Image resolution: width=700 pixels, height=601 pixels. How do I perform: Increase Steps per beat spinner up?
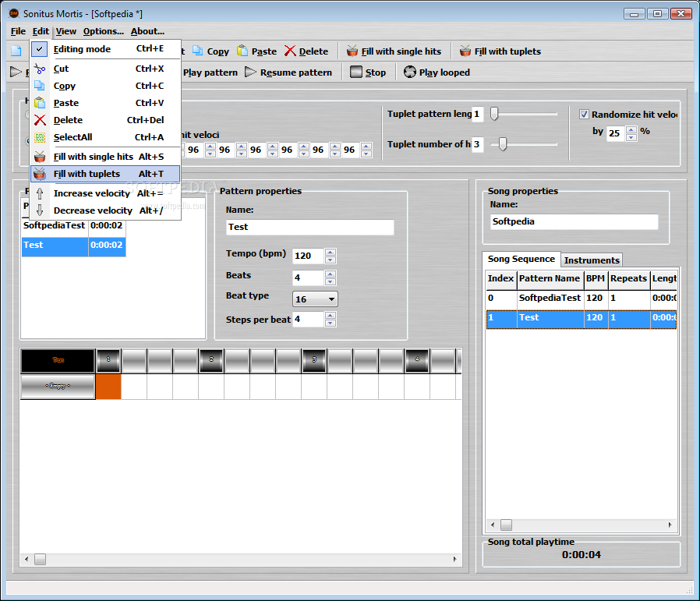click(331, 315)
